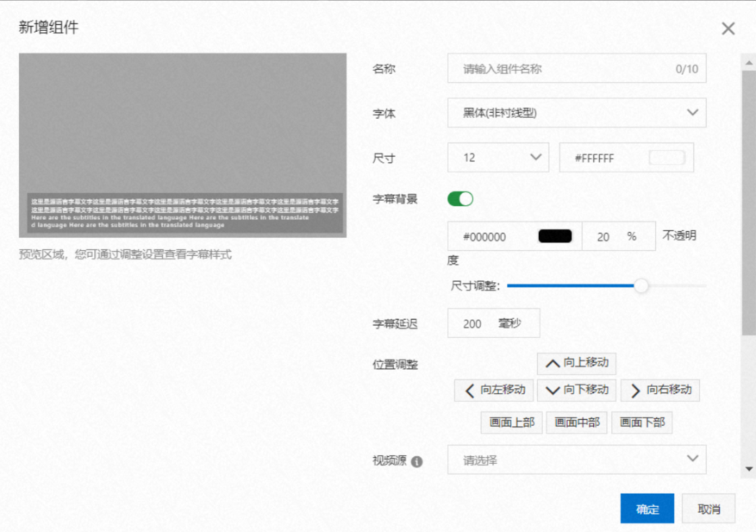Close the 新增组件 dialog

pos(728,28)
